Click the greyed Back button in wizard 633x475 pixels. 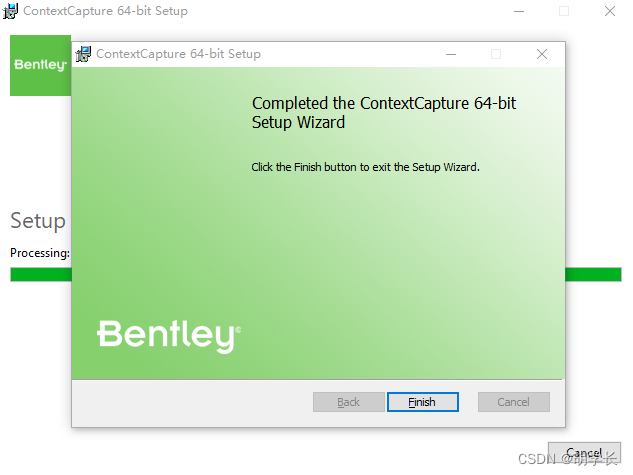click(x=348, y=402)
